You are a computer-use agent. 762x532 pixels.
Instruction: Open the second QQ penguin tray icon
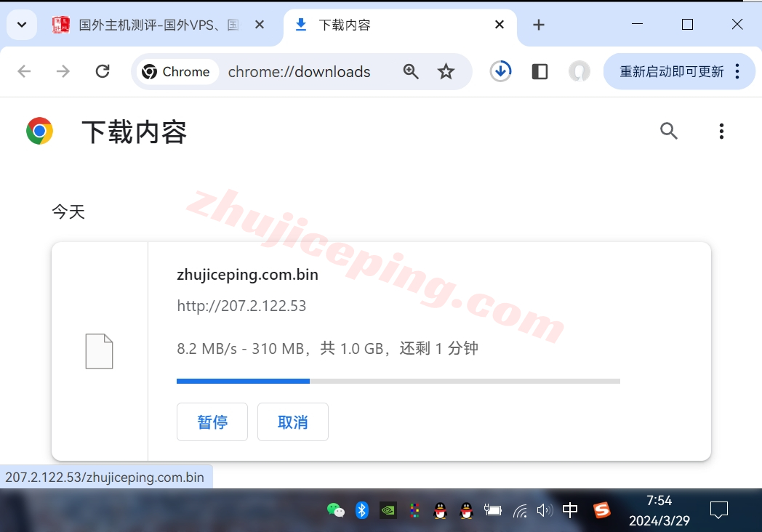pos(467,510)
